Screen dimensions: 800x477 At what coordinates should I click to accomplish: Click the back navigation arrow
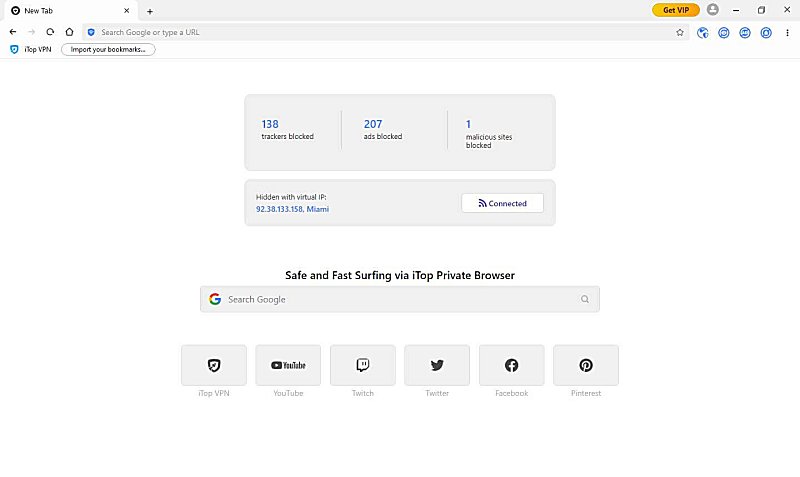click(13, 32)
